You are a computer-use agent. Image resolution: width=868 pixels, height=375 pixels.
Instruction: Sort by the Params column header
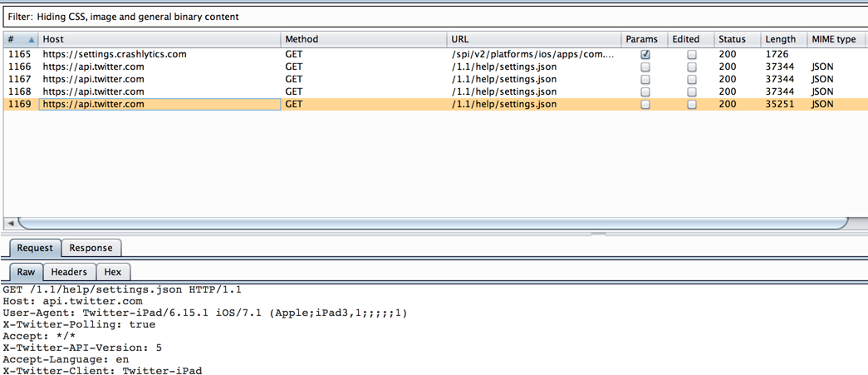[645, 39]
